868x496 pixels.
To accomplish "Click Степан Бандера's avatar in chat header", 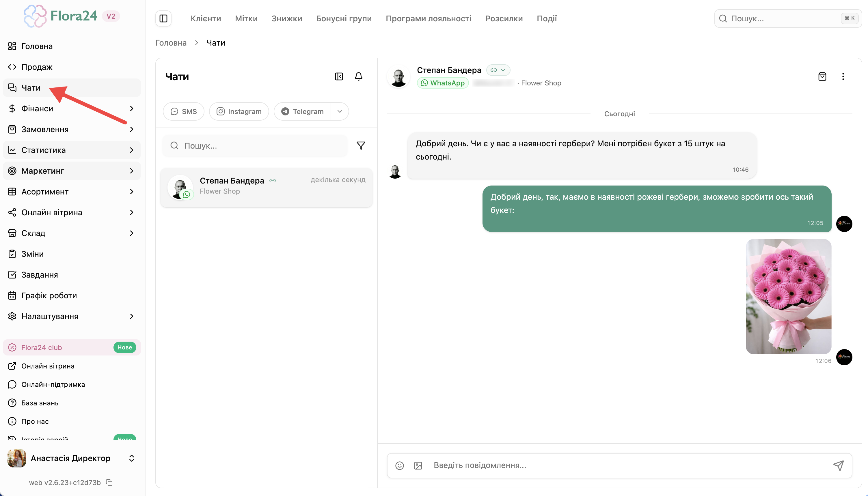I will [x=398, y=77].
